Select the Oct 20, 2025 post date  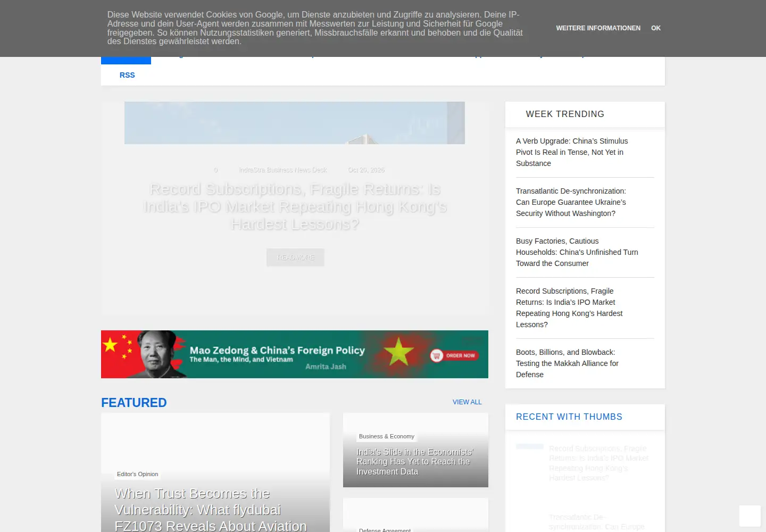366,170
